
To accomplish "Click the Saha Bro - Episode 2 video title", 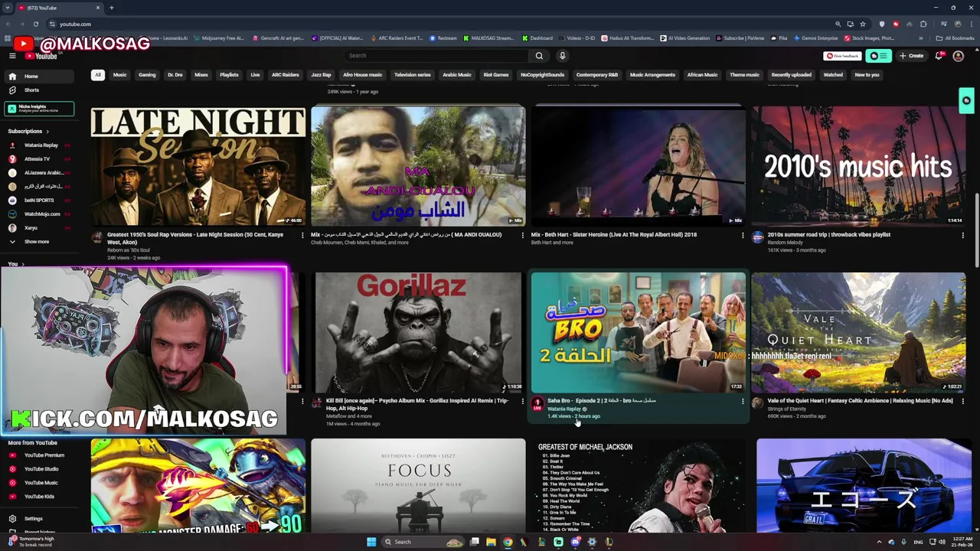I will pyautogui.click(x=602, y=400).
